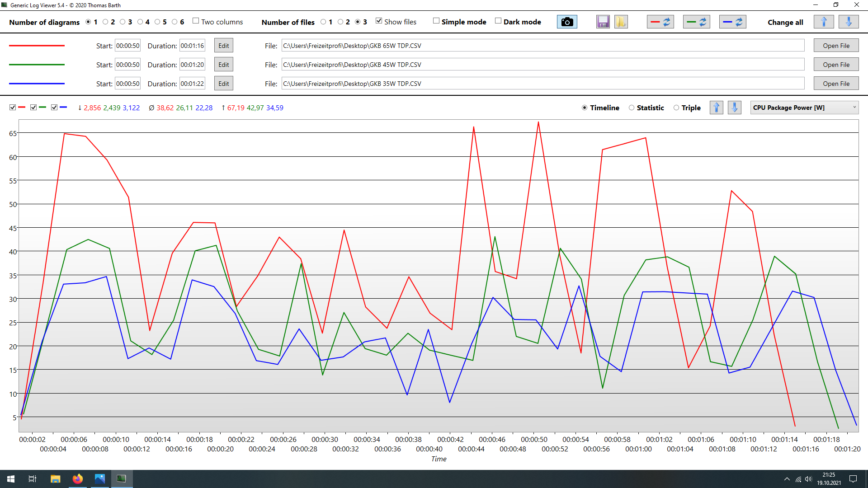Viewport: 868px width, 488px height.
Task: Click the green line reload button
Action: click(x=697, y=22)
